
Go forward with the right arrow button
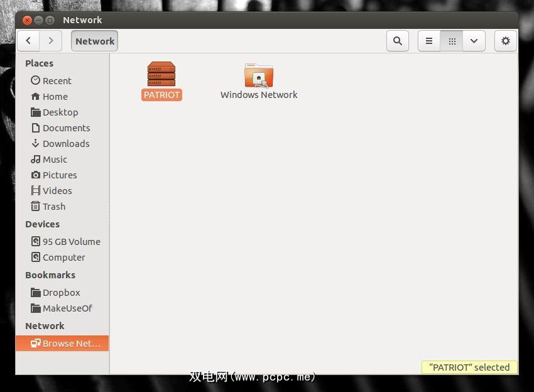tap(51, 41)
